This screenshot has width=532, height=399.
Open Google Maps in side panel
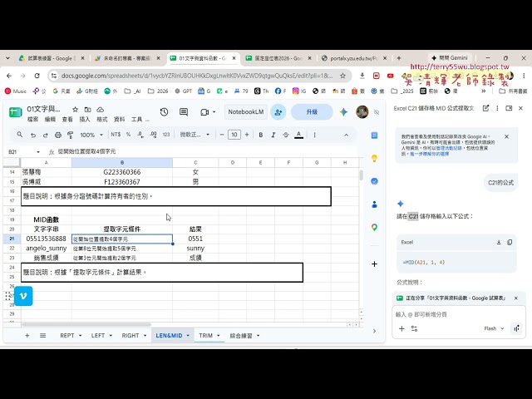(x=374, y=227)
